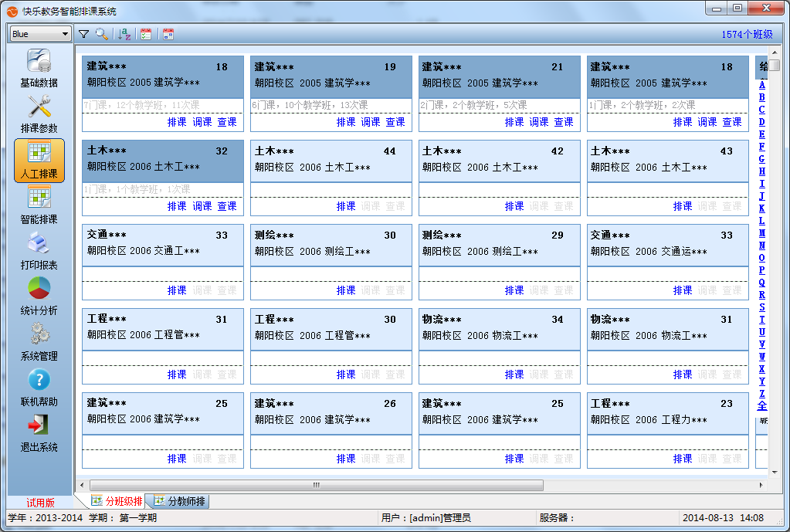Select the 智能排课 sidebar icon
The image size is (790, 532).
[39, 198]
